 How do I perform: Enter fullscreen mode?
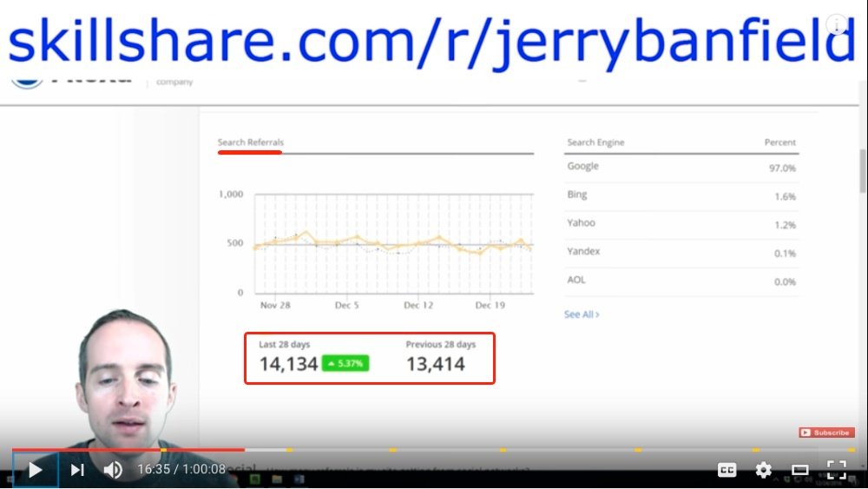coord(837,470)
